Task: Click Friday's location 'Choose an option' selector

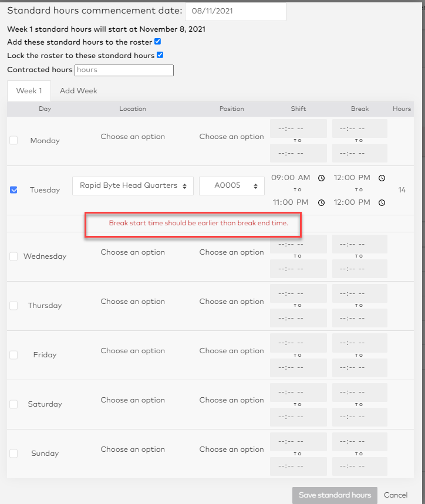Action: (133, 350)
